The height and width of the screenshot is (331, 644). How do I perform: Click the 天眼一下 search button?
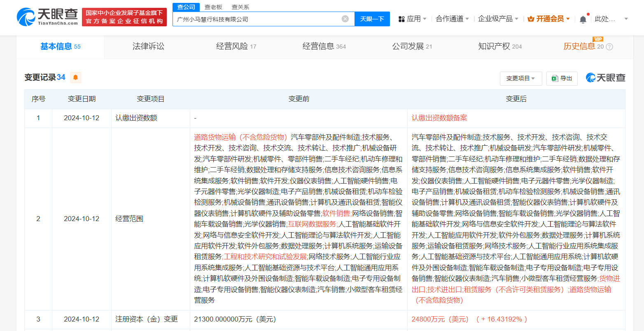372,19
